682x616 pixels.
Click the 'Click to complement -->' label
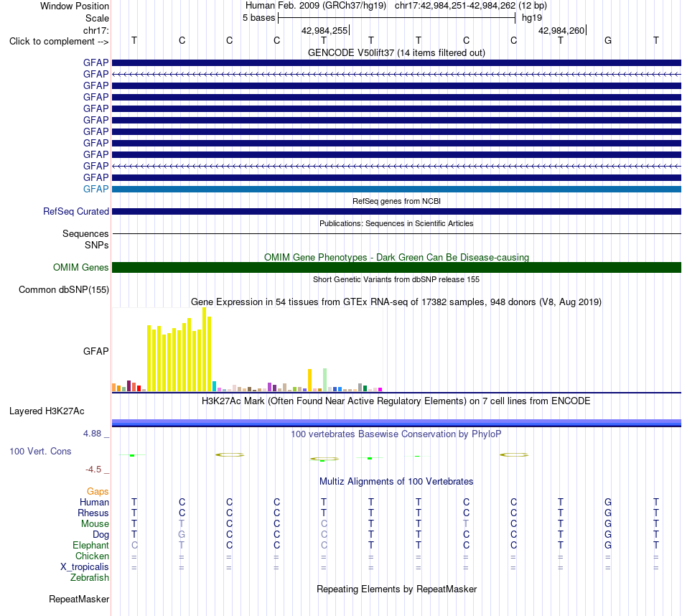point(59,42)
